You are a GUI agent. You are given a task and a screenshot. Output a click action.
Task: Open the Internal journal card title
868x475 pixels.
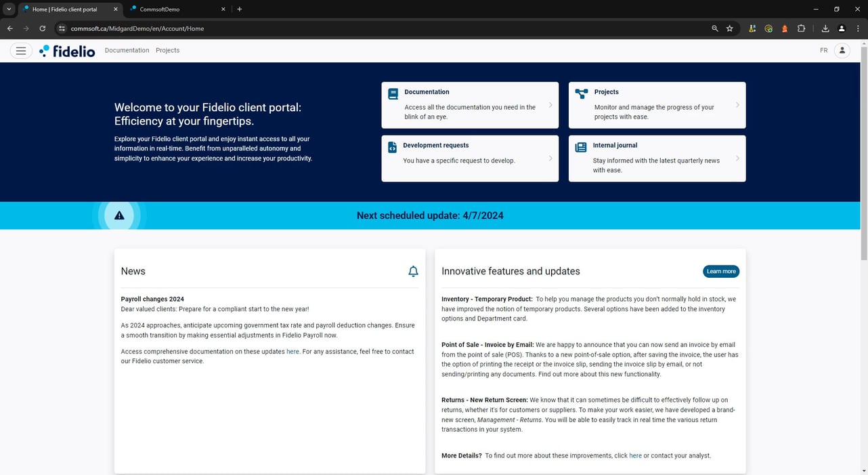point(615,146)
